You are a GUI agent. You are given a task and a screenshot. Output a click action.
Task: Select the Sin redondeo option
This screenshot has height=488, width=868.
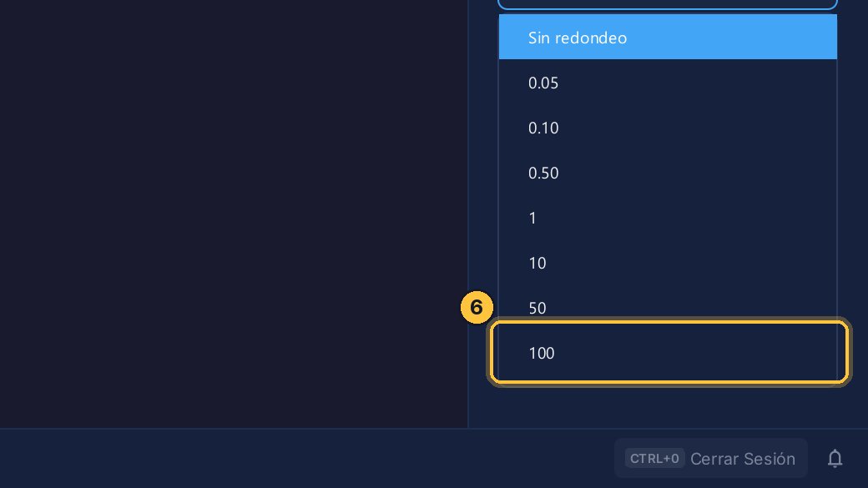click(x=668, y=37)
